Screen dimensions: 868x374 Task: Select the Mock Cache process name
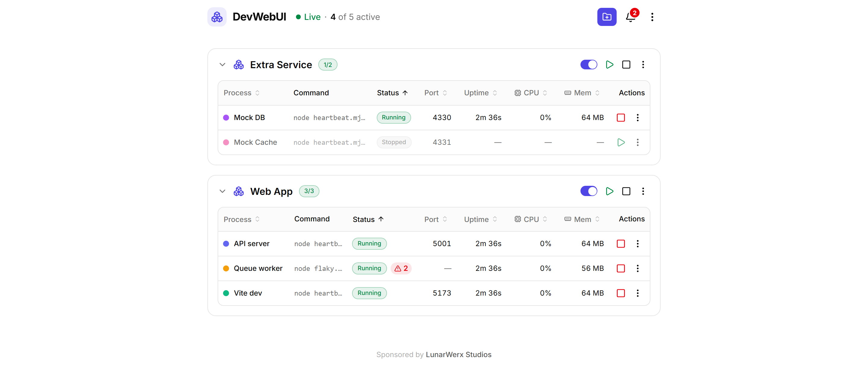click(255, 142)
